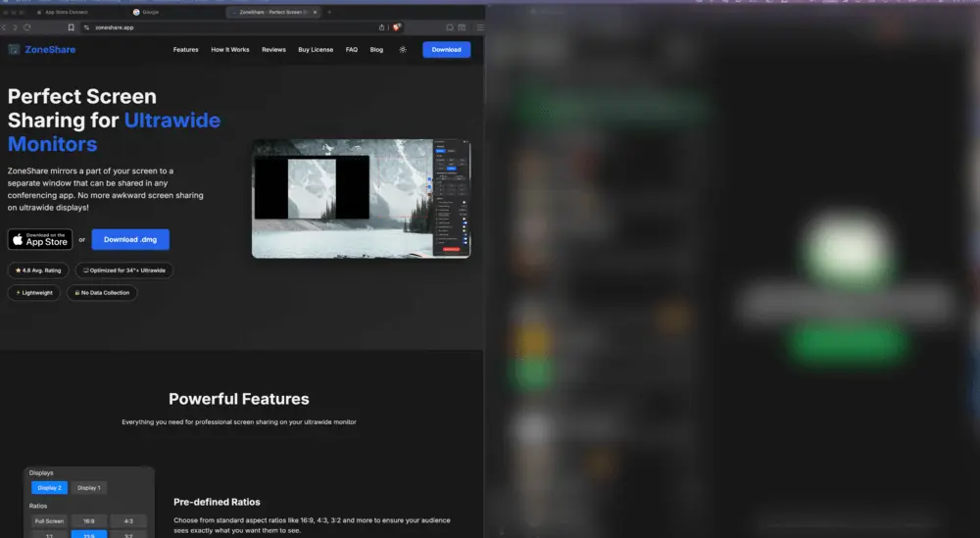Open the Brave Shields lion icon
Image resolution: width=980 pixels, height=538 pixels.
pyautogui.click(x=396, y=27)
